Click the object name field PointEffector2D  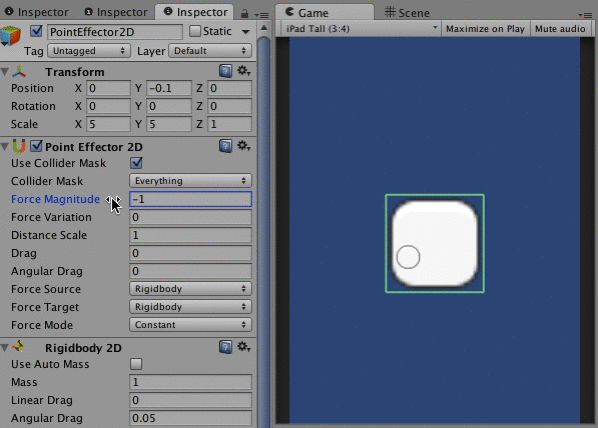pyautogui.click(x=115, y=32)
